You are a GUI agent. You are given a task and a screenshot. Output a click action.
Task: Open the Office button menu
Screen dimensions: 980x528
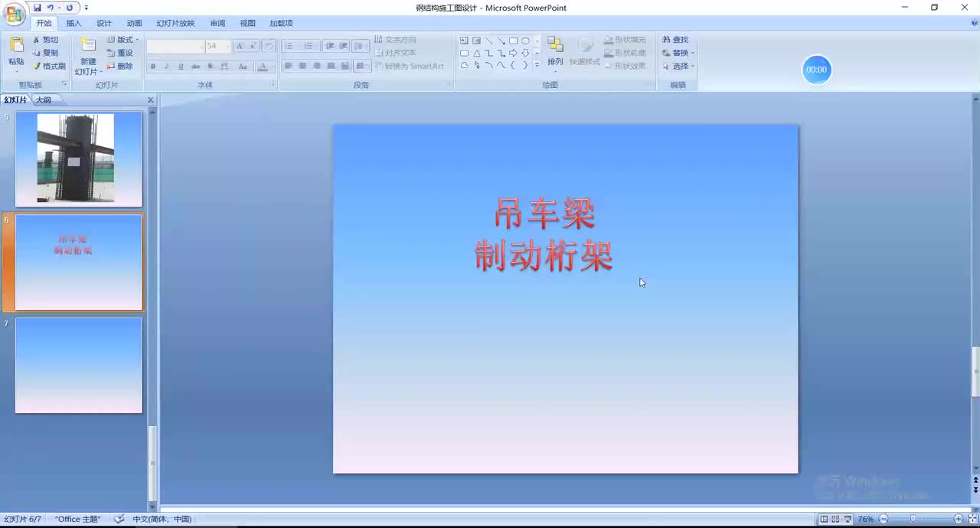click(14, 14)
